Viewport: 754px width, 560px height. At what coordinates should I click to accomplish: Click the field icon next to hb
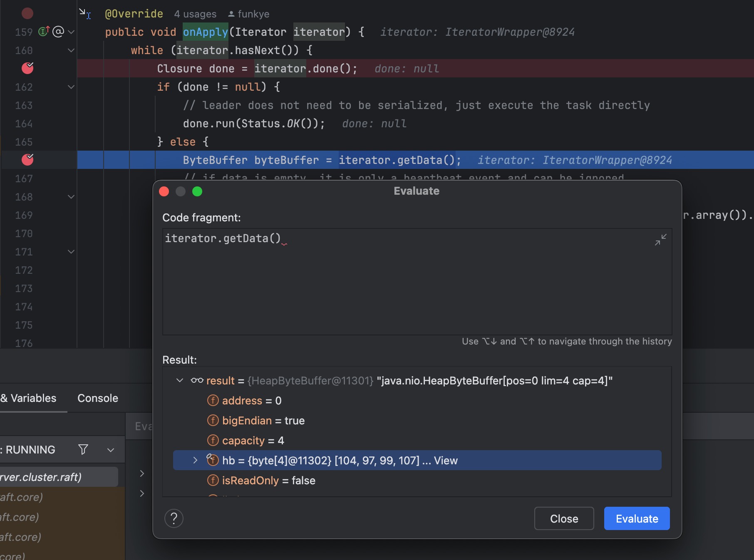[x=213, y=460]
